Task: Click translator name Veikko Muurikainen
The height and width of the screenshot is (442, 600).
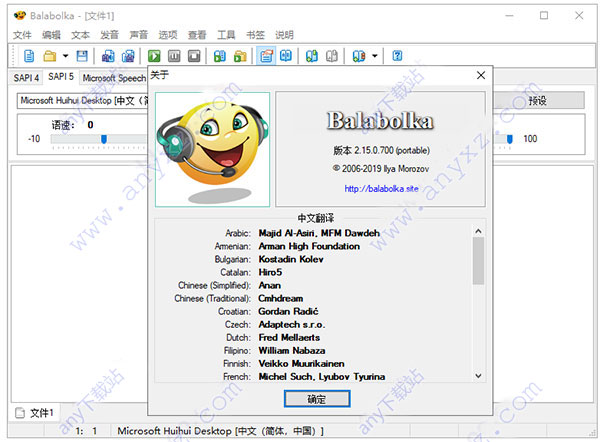Action: (302, 364)
